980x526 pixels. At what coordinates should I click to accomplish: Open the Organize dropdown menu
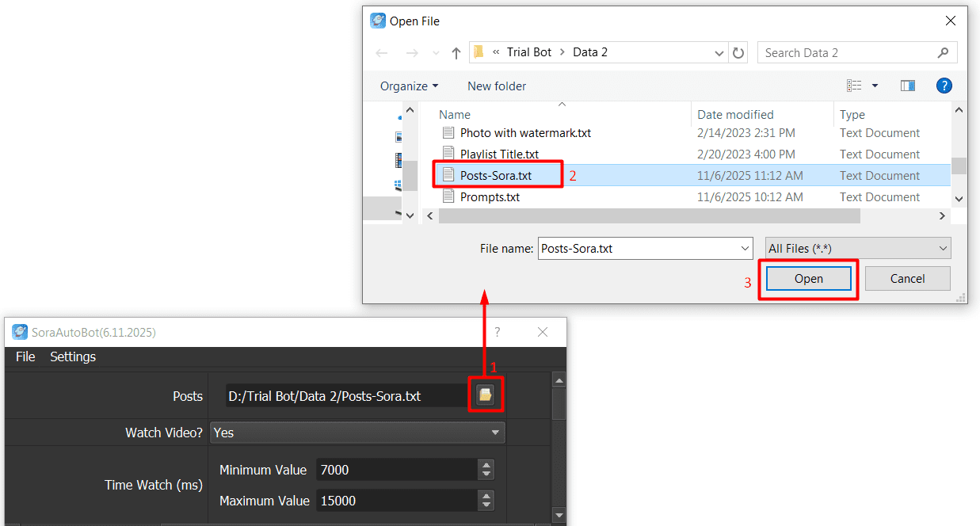(409, 86)
